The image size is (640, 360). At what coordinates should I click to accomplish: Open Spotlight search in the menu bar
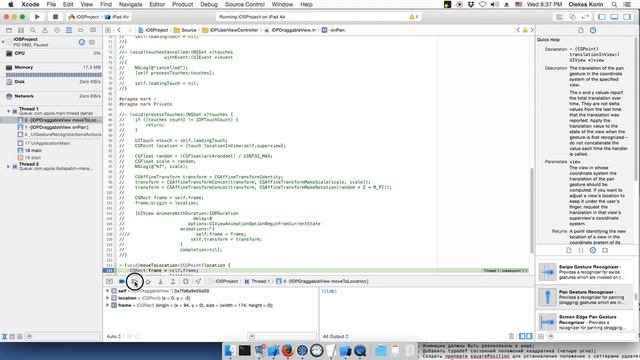click(614, 4)
